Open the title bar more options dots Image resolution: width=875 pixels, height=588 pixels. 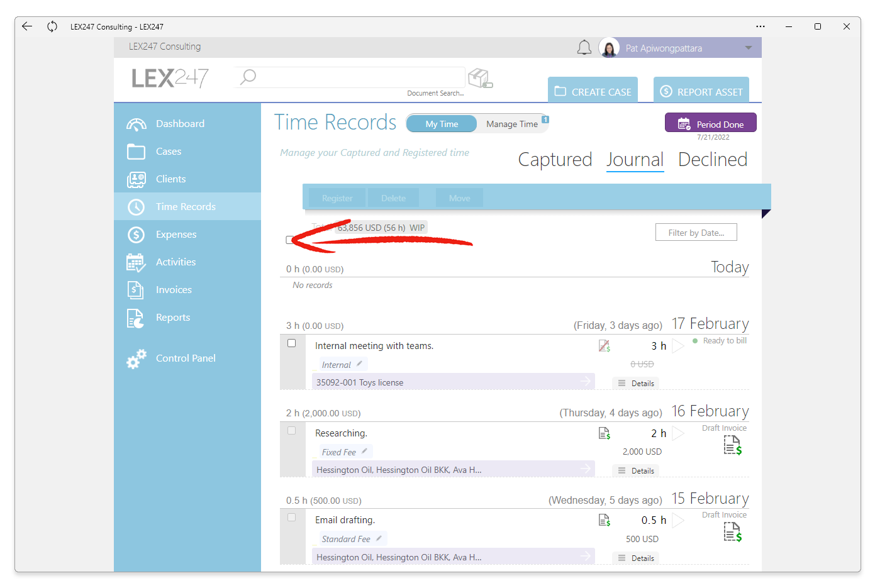(x=761, y=26)
